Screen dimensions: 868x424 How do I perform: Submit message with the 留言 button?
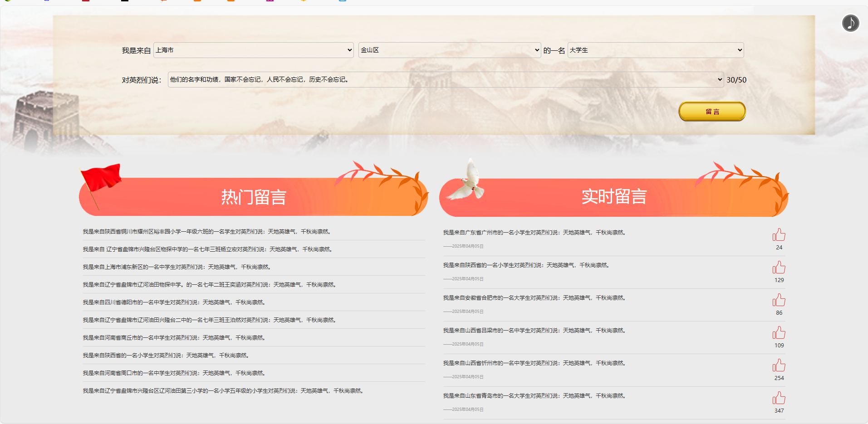[711, 112]
